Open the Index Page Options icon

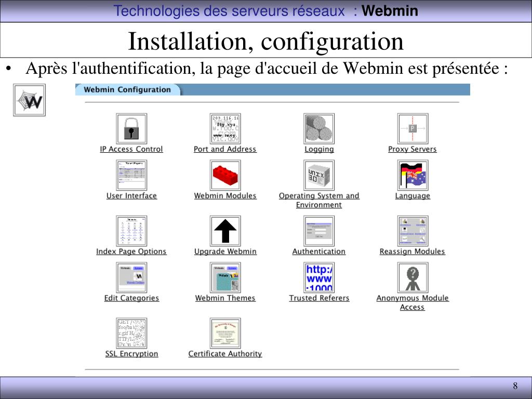(x=131, y=231)
